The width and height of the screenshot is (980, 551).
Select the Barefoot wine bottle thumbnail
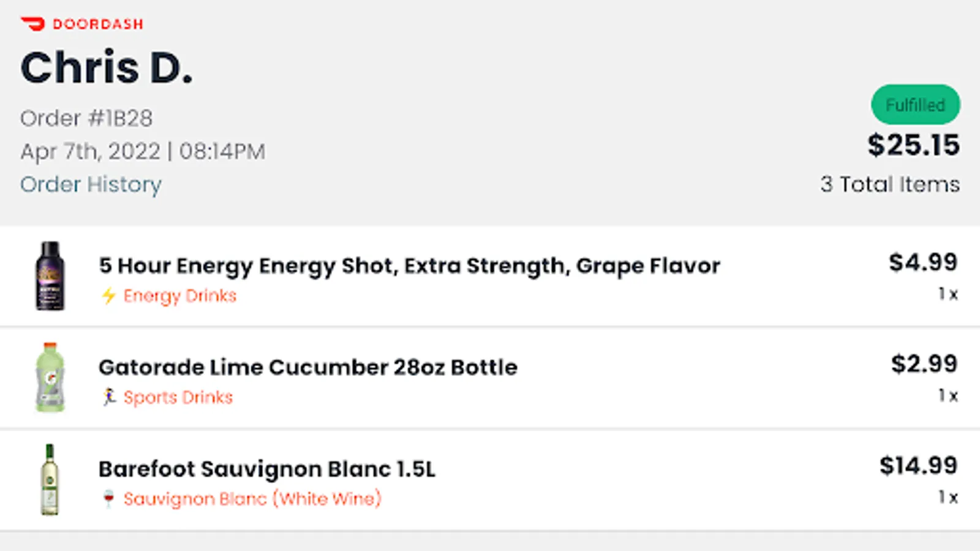[50, 479]
